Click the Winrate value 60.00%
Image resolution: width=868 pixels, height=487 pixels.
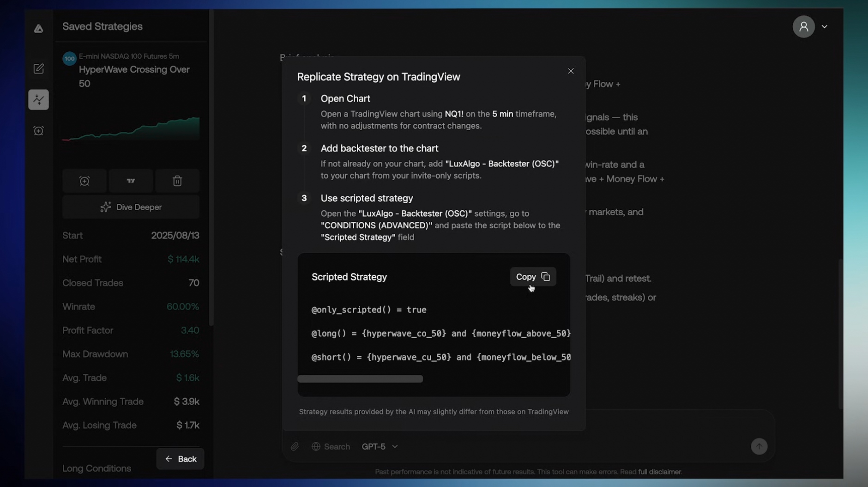click(183, 307)
